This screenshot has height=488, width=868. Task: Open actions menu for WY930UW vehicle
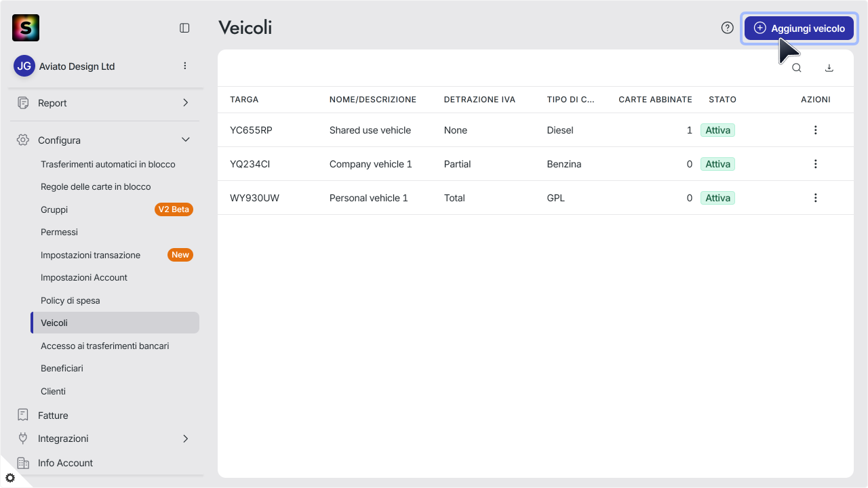tap(816, 198)
